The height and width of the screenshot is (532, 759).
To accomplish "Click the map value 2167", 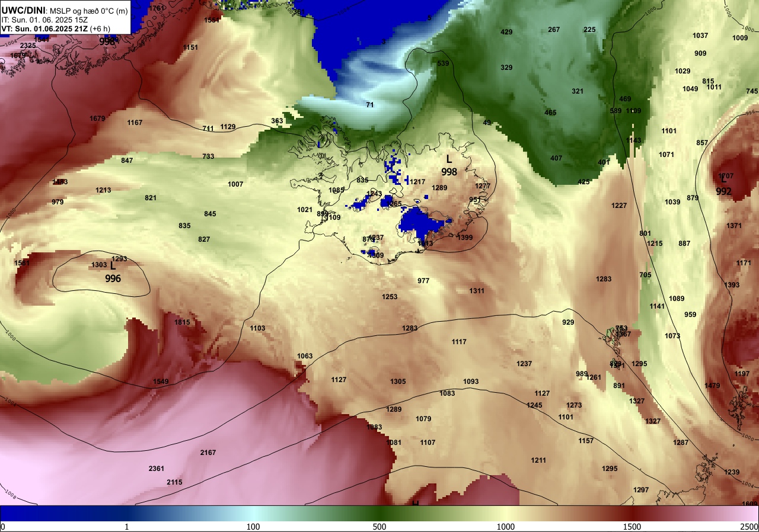I will (x=208, y=453).
